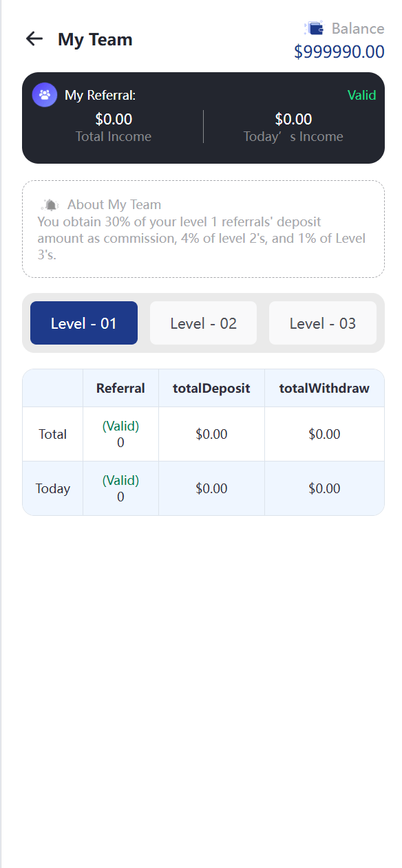Click the $999990.00 balance amount
The image size is (402, 868).
click(x=339, y=52)
